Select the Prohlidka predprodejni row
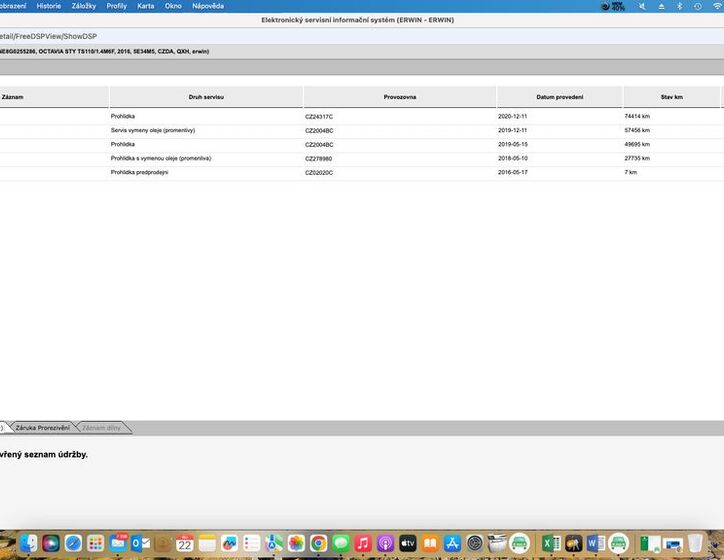 click(x=140, y=173)
